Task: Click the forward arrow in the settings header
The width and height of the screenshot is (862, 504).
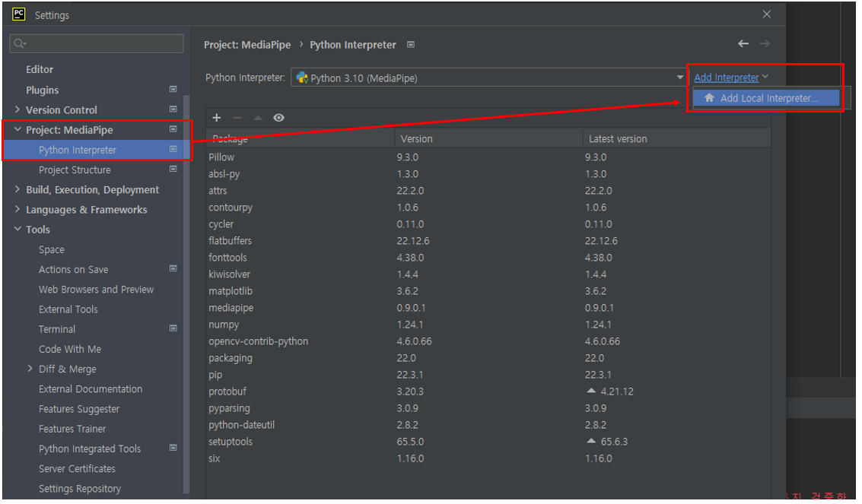Action: pos(765,43)
